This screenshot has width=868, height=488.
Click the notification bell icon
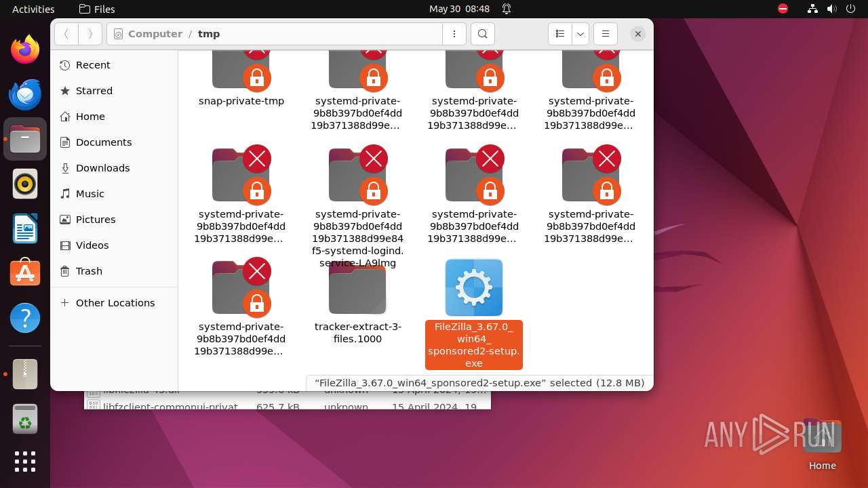coord(507,9)
